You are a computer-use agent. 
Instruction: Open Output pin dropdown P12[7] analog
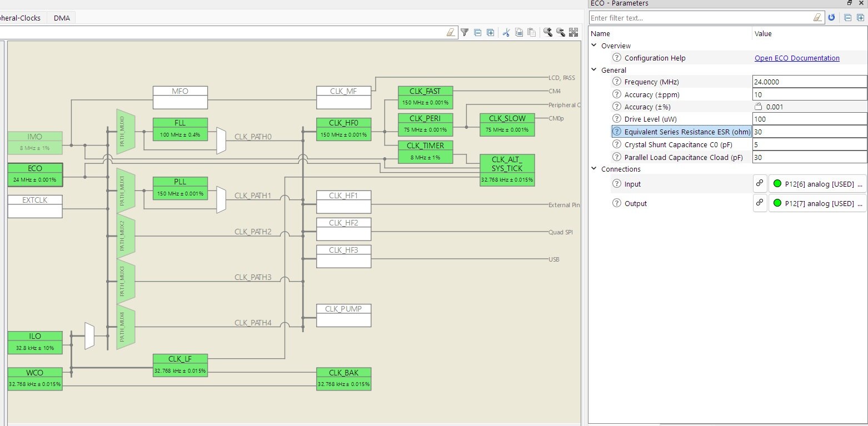(817, 203)
